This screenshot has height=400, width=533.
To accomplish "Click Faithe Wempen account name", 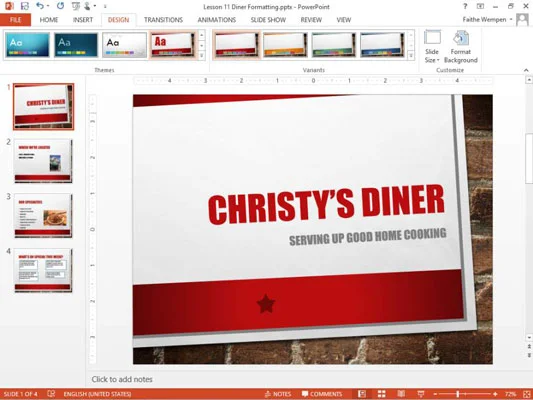I will click(484, 20).
